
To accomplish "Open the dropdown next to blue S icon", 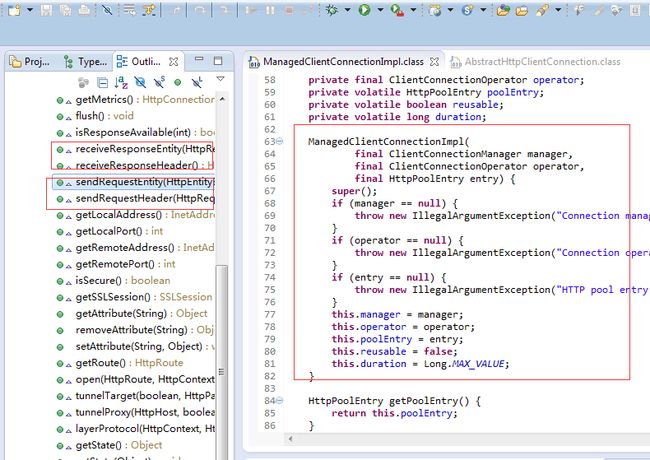I will click(483, 10).
